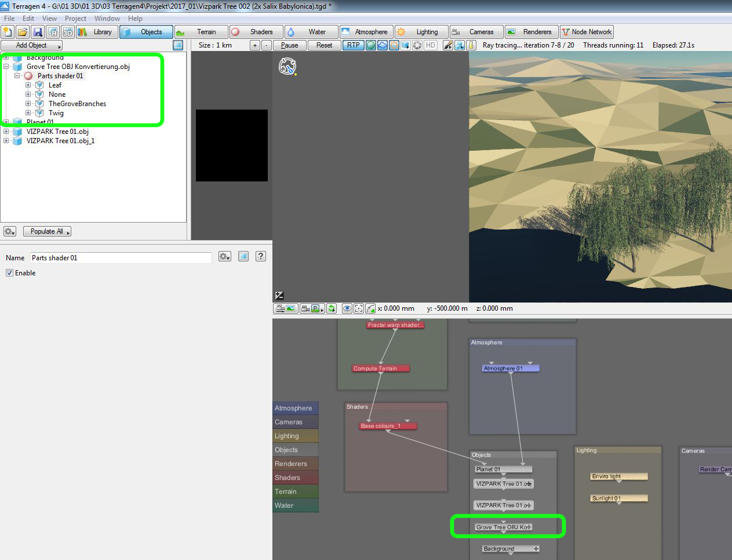Click the gear icon beside Populate All

pyautogui.click(x=10, y=231)
